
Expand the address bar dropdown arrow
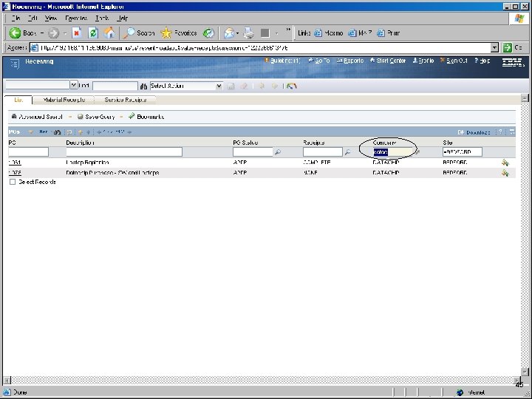(x=494, y=48)
